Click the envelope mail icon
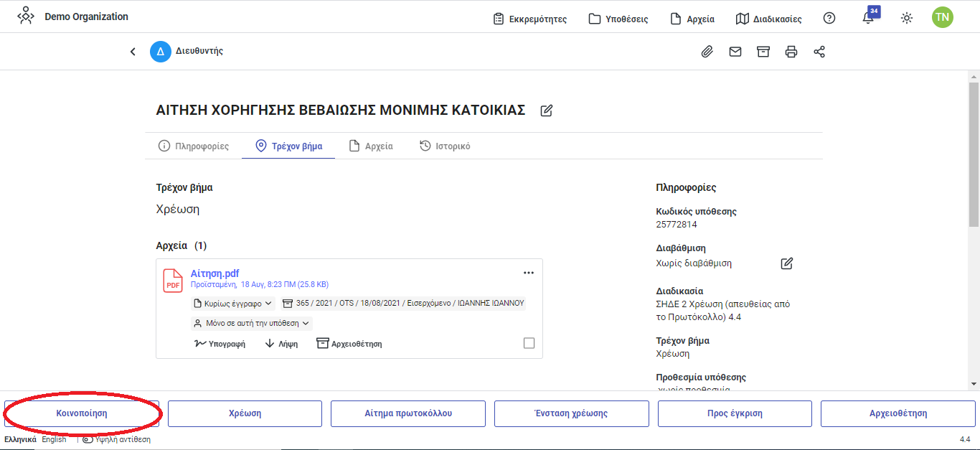 [735, 52]
